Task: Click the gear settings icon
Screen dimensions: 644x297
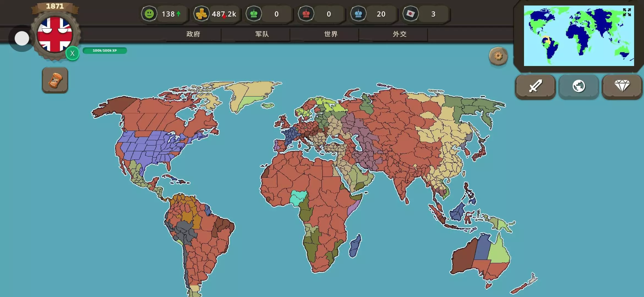Action: (498, 56)
